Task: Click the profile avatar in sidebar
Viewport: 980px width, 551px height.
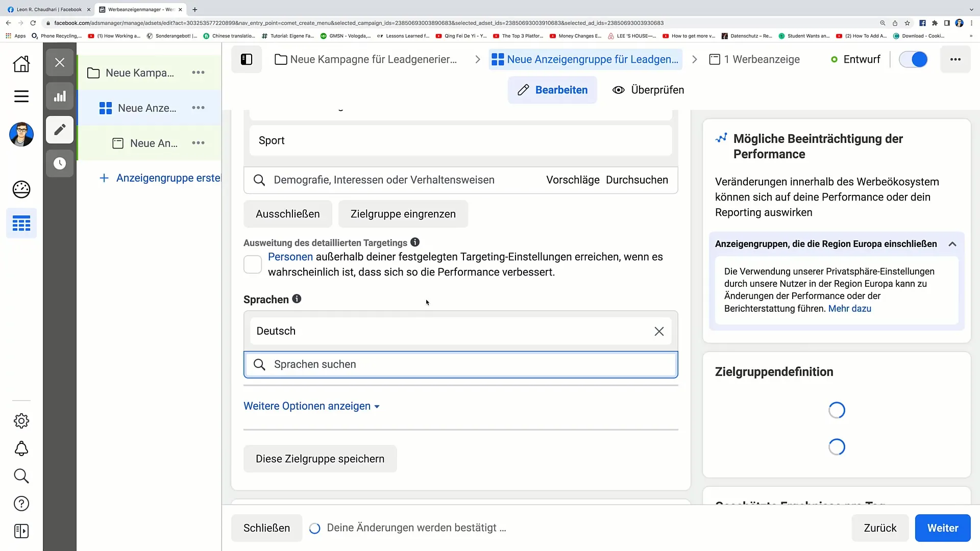Action: pyautogui.click(x=21, y=134)
